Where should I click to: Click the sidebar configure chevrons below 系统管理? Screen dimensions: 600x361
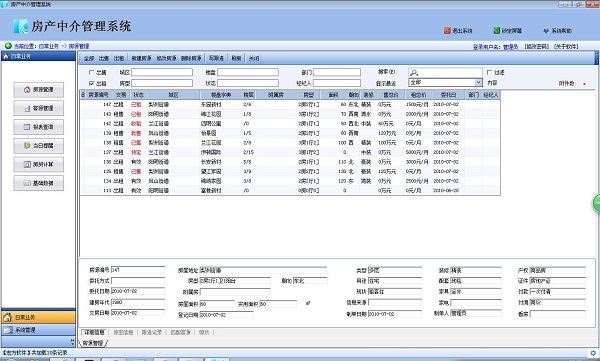(73, 341)
